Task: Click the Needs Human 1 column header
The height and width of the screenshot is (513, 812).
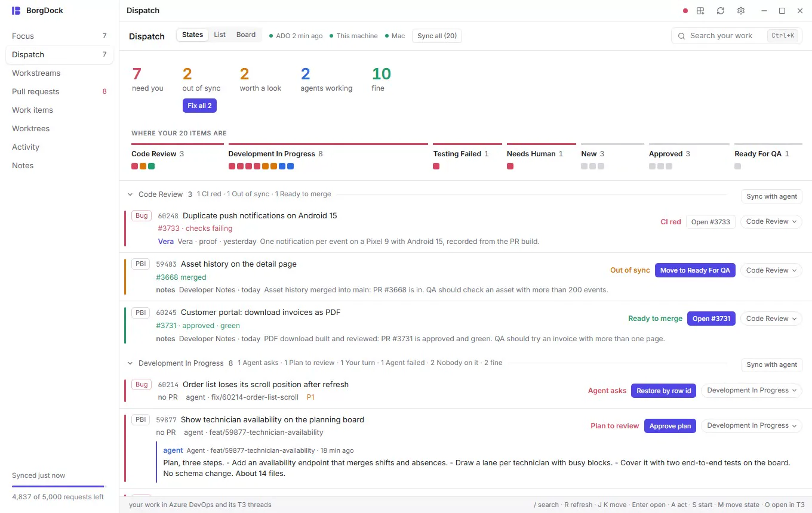Action: (535, 154)
